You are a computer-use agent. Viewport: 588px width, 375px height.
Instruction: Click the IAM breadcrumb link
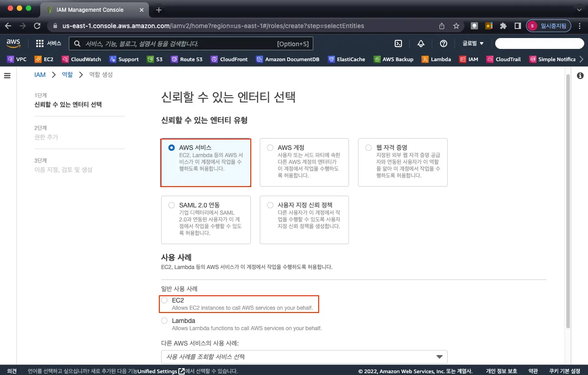coord(40,75)
